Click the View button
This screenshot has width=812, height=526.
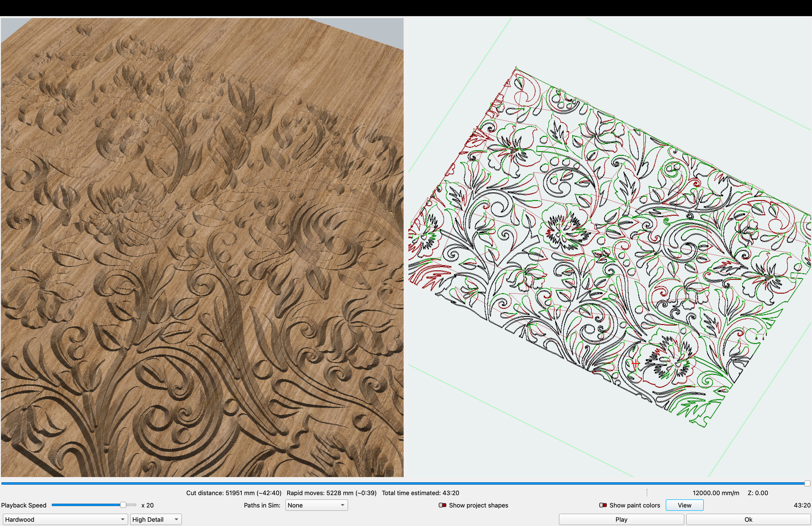684,505
